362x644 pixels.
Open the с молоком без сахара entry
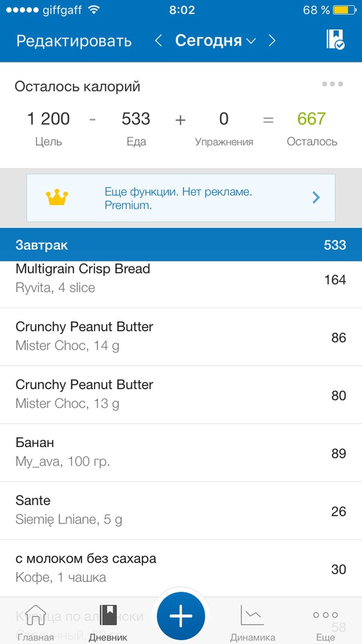(x=181, y=568)
